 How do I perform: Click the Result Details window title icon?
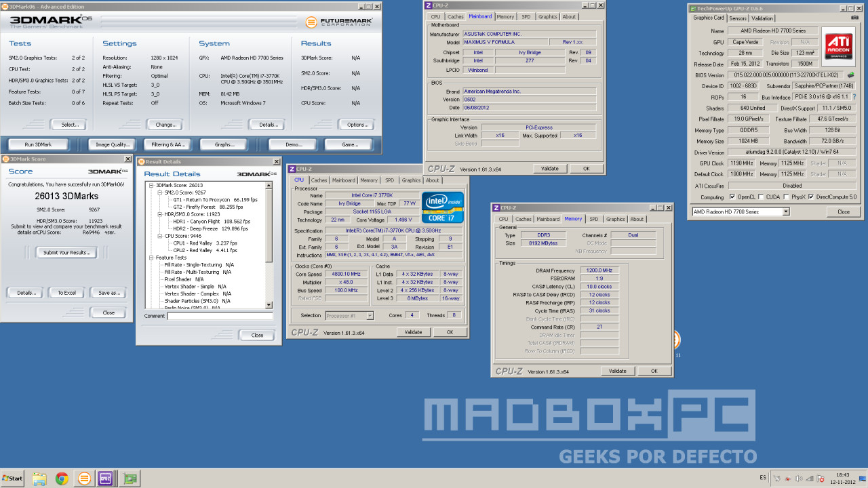pos(142,162)
